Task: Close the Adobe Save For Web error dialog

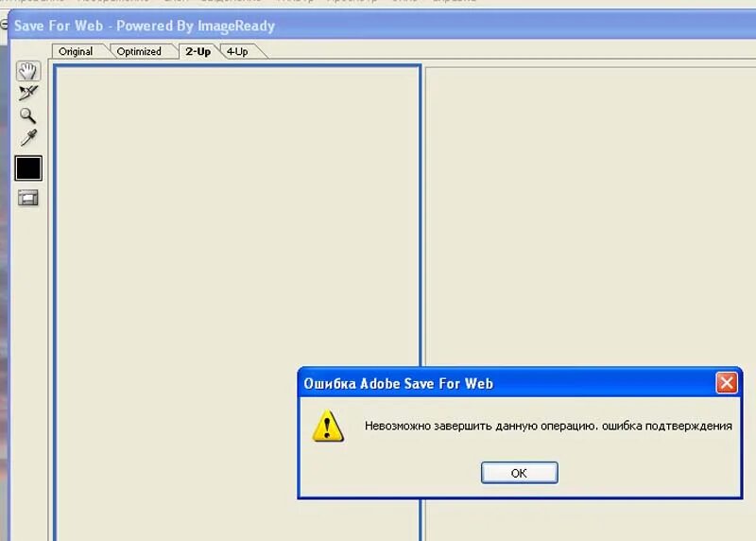Action: tap(727, 383)
